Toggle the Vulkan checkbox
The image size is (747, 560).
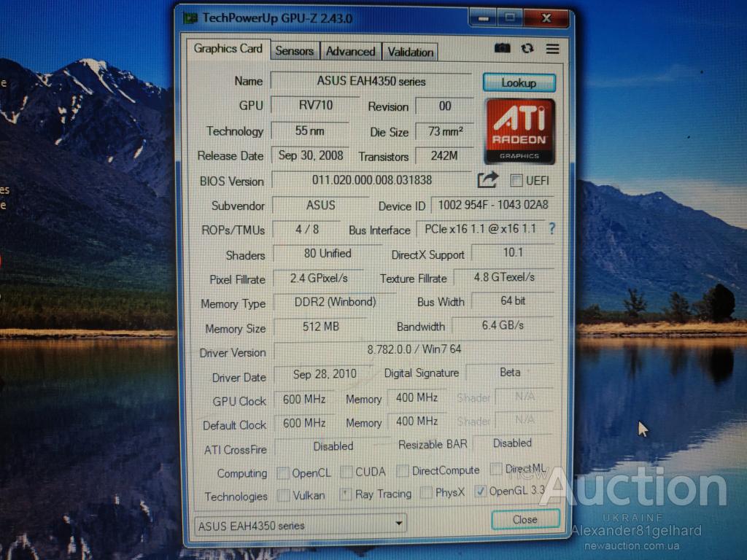(283, 495)
